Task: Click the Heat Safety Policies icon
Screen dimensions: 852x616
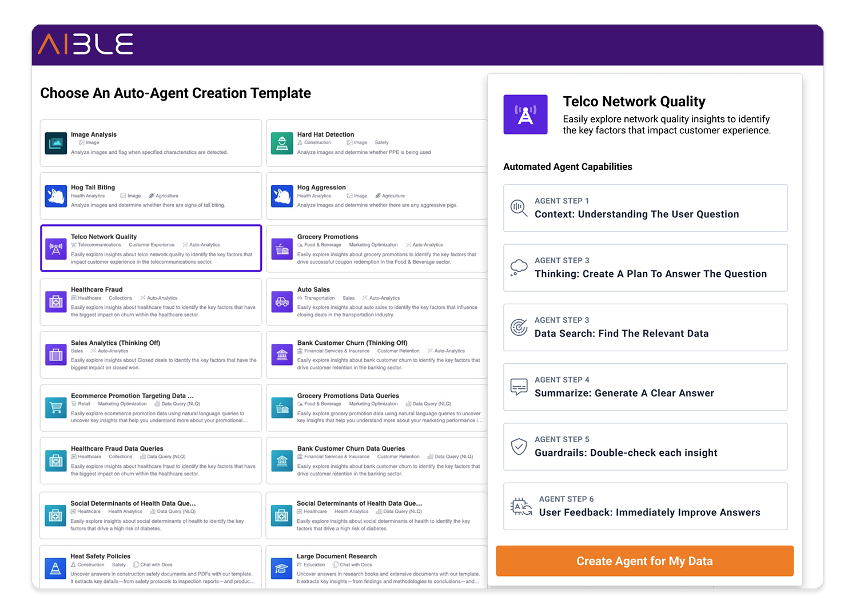Action: click(55, 569)
